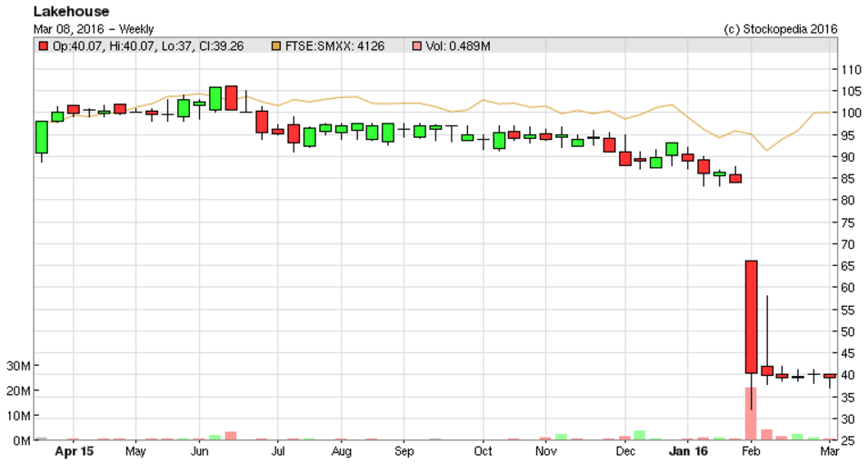Viewport: 868px width, 474px height.
Task: Select the 'Vol: 0.489M' legend text
Action: click(458, 46)
